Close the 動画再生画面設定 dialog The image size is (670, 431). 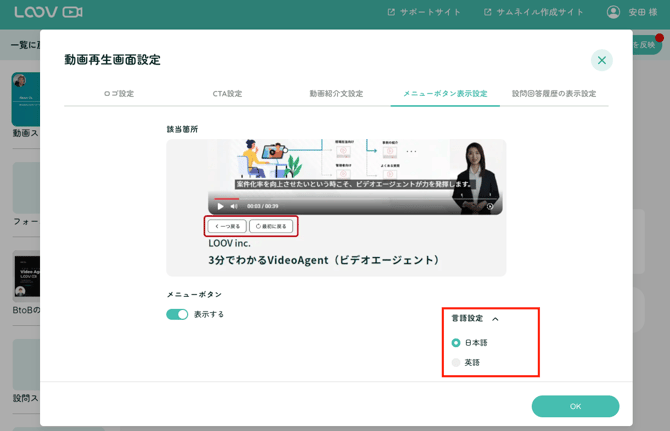coord(602,60)
